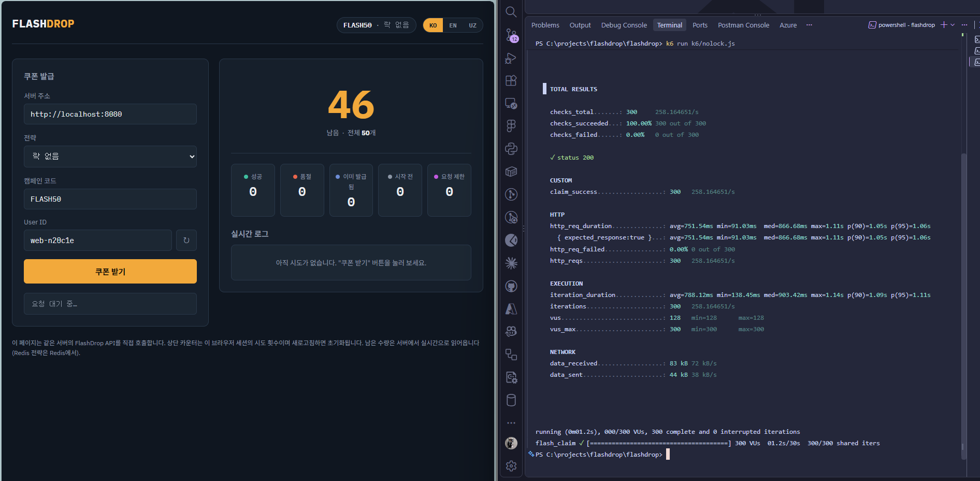Switch to the Problems tab

pyautogui.click(x=545, y=25)
